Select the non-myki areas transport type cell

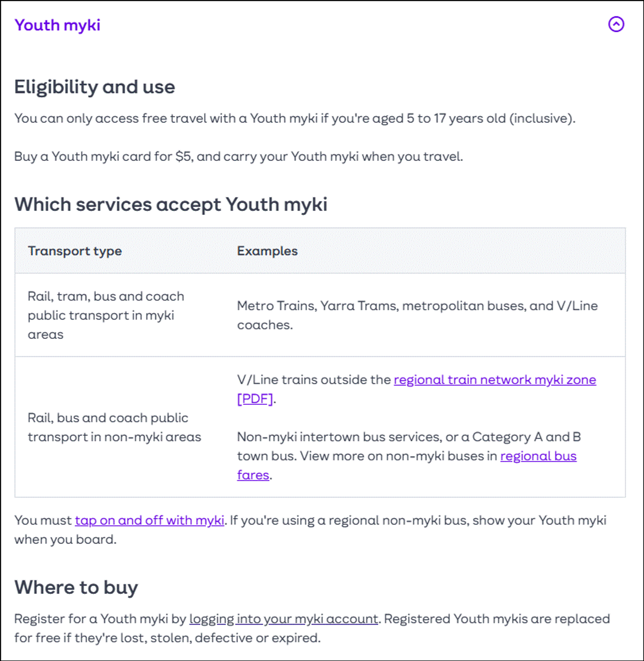(114, 427)
